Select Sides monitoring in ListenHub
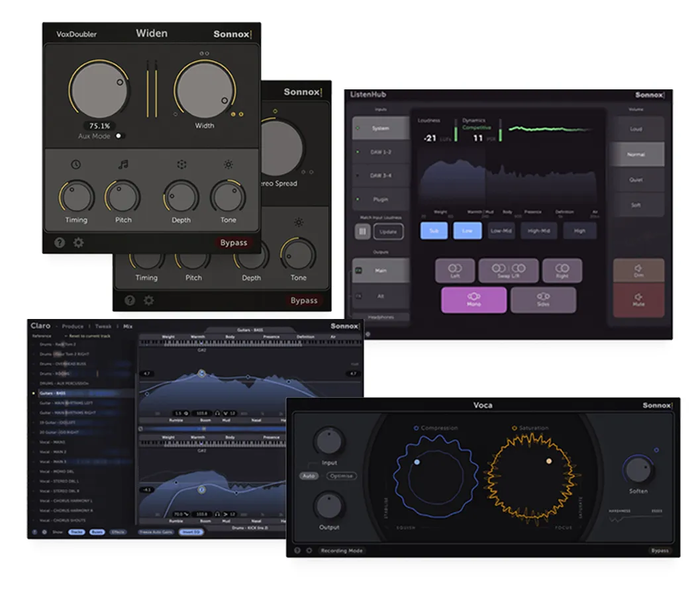Screen dimensions: 700x591 click(543, 300)
